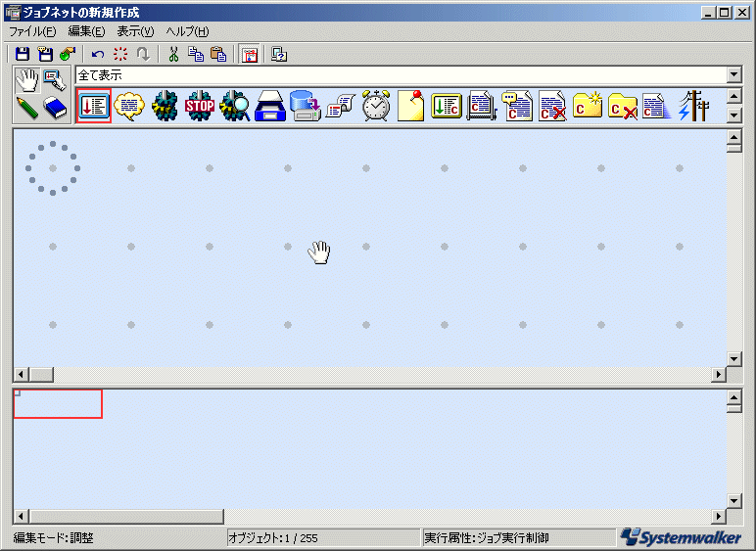Click canvas vertical scrollbar up arrow
The image size is (756, 551).
(733, 137)
